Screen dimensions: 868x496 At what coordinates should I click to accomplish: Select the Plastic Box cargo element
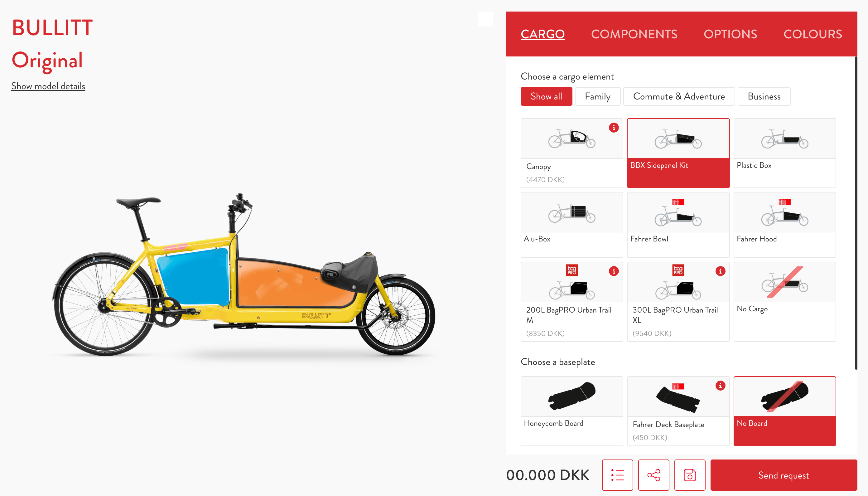785,153
